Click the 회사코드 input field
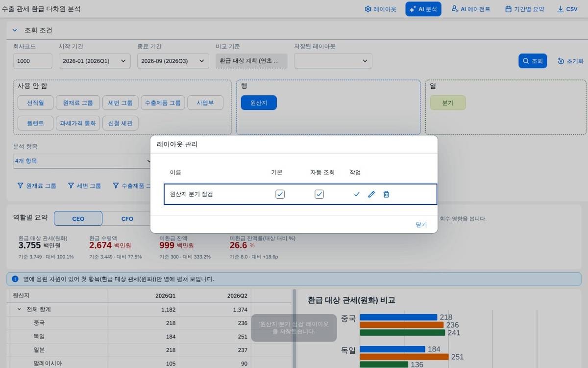Image resolution: width=588 pixels, height=368 pixels. tap(32, 61)
